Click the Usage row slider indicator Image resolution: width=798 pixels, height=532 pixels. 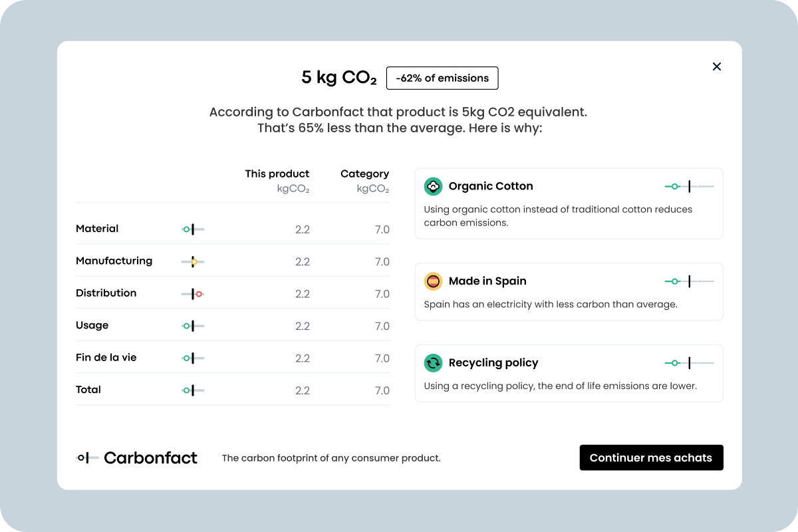(x=192, y=326)
